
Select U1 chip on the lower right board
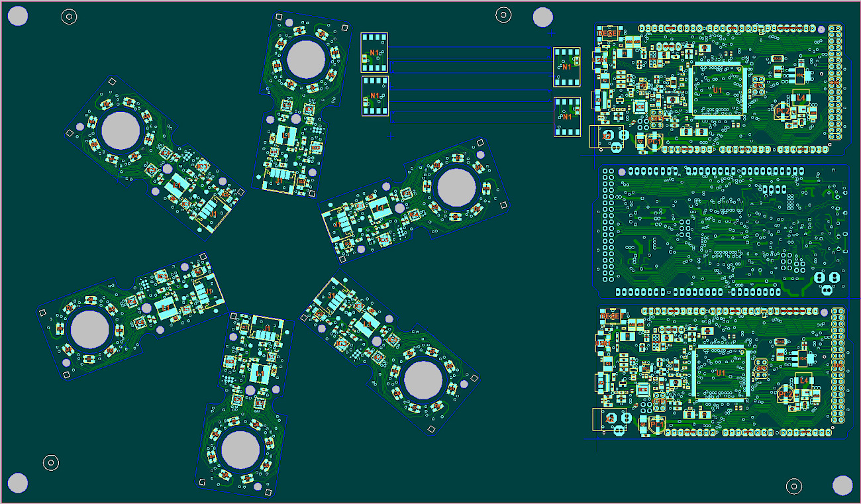point(721,373)
